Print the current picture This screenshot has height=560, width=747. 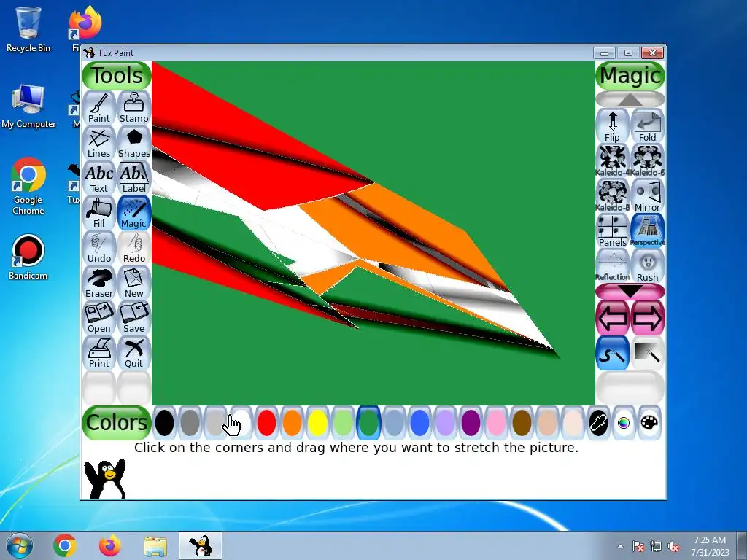(x=99, y=353)
